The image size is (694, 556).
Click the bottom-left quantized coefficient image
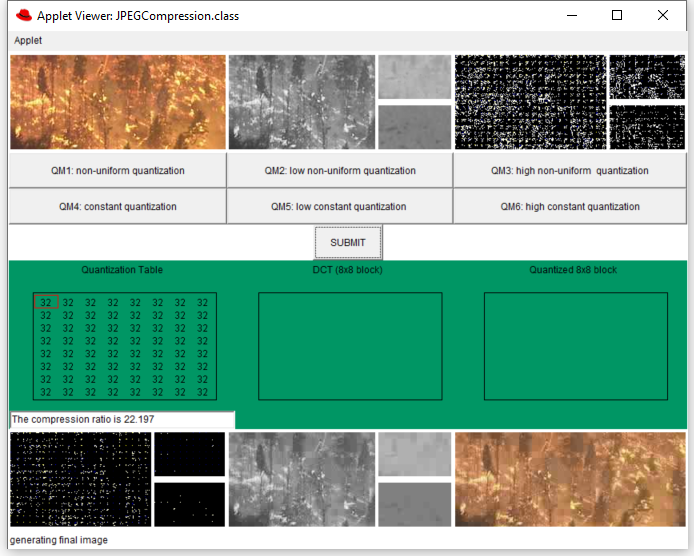80,479
